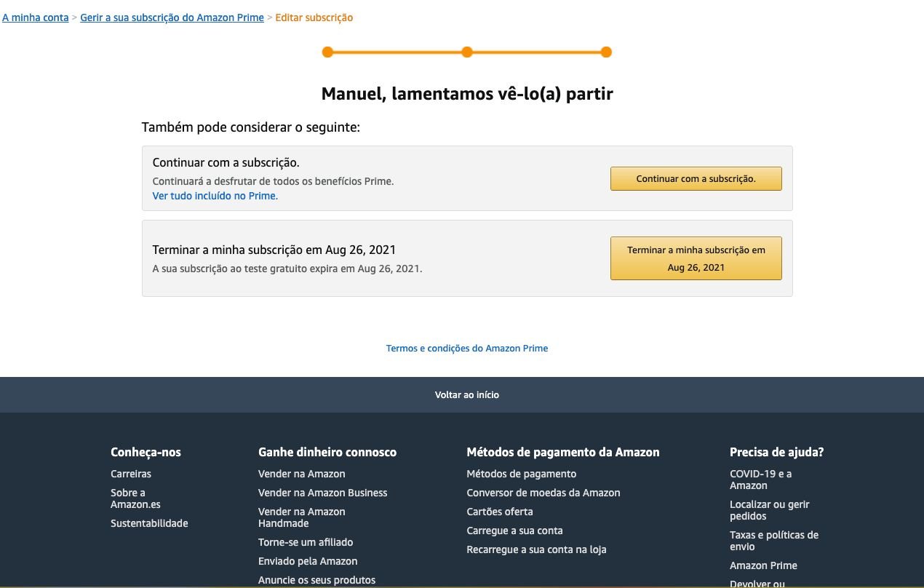Open 'Ver tudo incluído no Prime.' link
Viewport: 924px width, 588px height.
215,196
